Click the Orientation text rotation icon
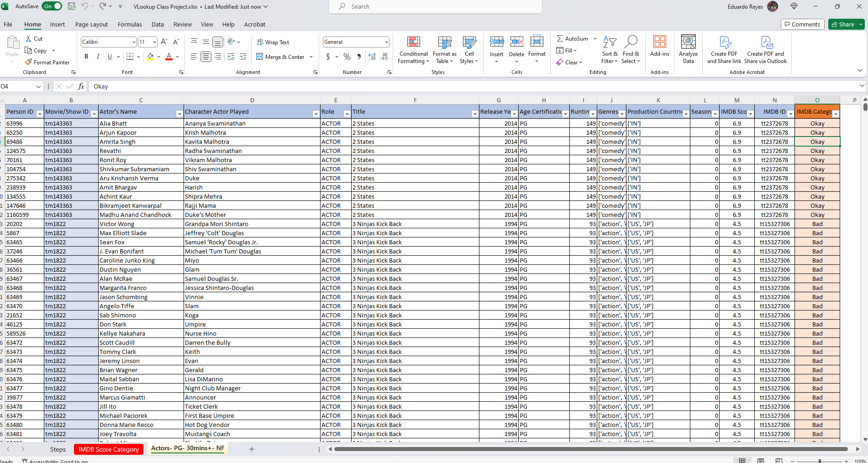The height and width of the screenshot is (463, 868). (231, 42)
